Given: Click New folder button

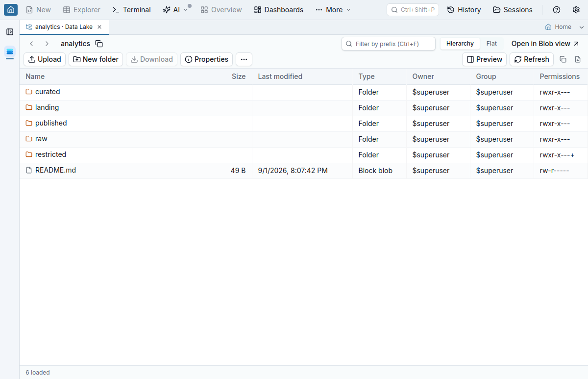Looking at the screenshot, I should pyautogui.click(x=96, y=59).
